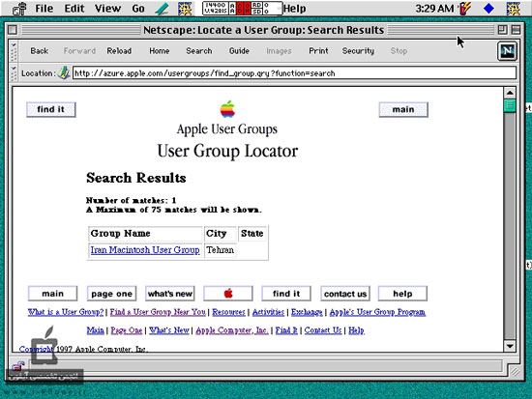
Task: Open the Iran Macintosh User Group link
Action: [x=145, y=250]
